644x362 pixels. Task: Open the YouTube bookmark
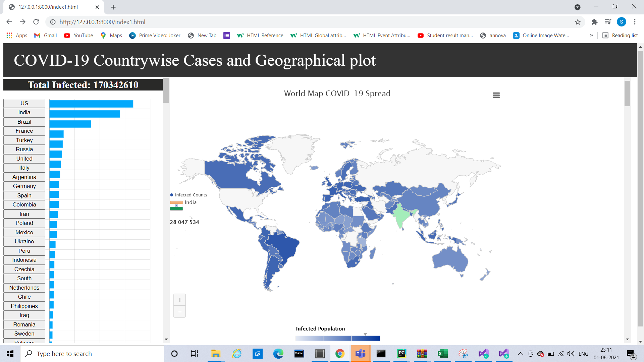coord(79,36)
